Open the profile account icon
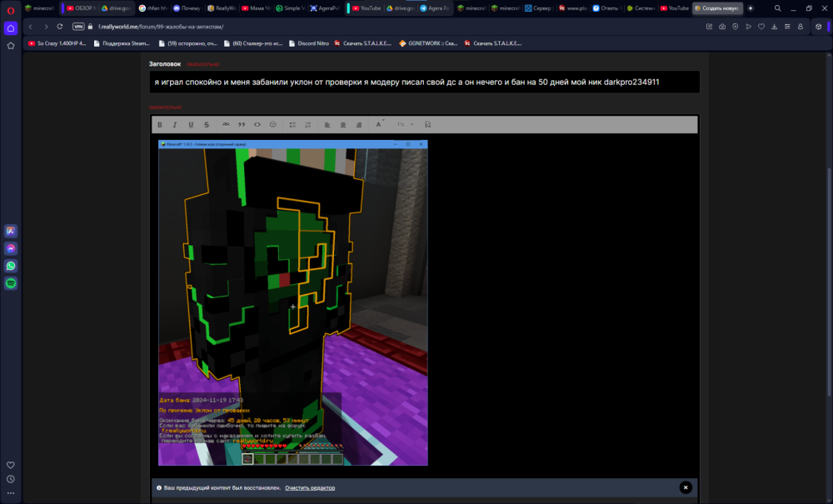 click(x=801, y=27)
